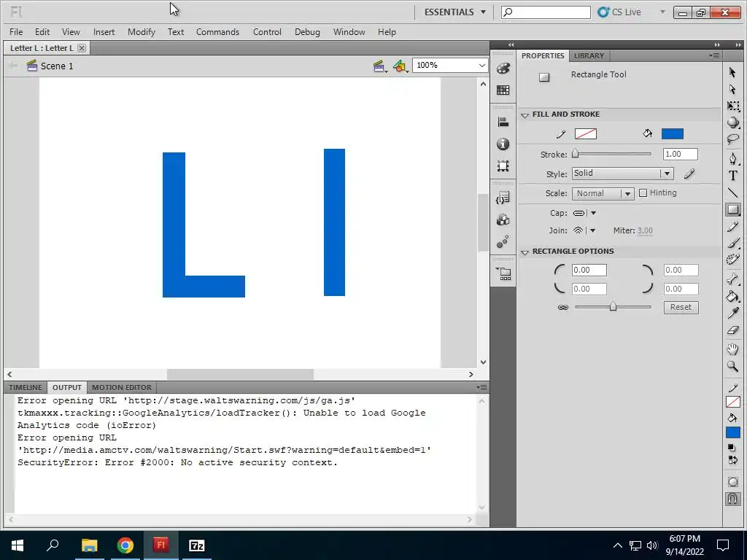This screenshot has height=560, width=747.
Task: Select the Eraser tool
Action: point(732,330)
